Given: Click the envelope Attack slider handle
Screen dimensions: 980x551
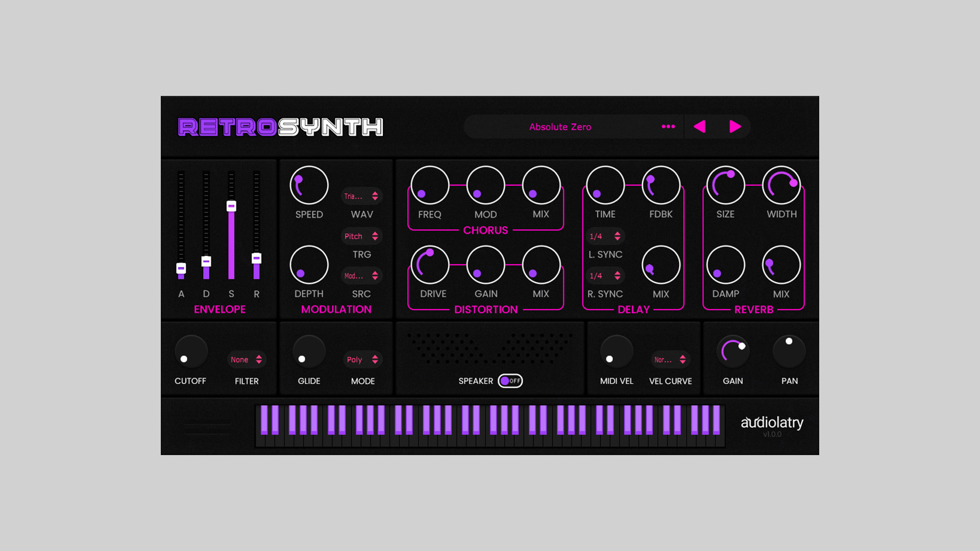Looking at the screenshot, I should tap(181, 268).
